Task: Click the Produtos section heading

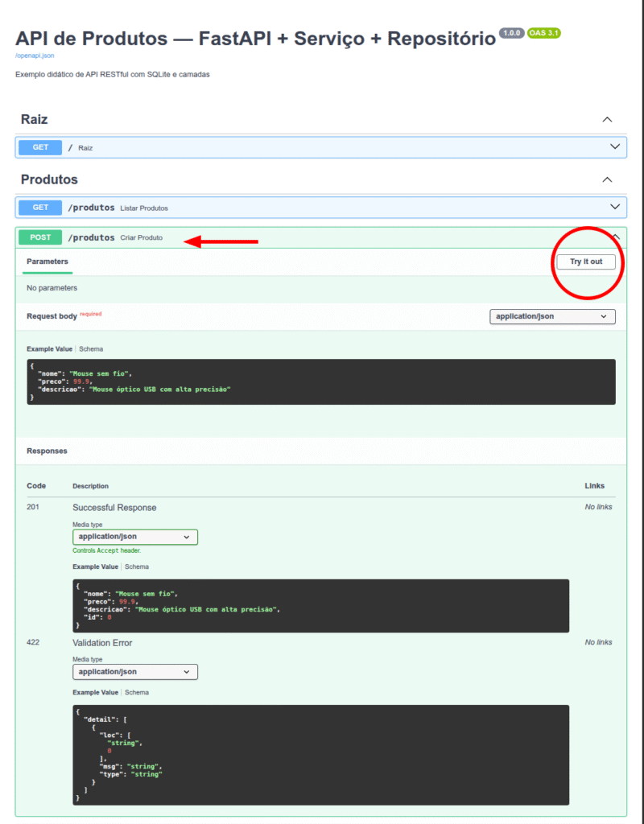Action: 49,179
